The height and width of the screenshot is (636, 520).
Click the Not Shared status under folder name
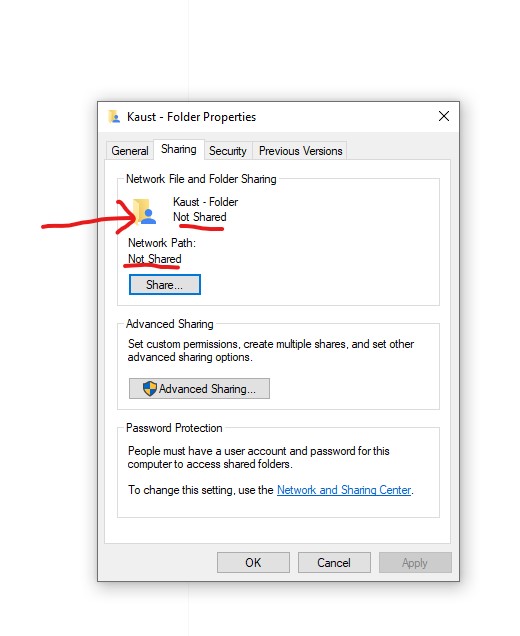coord(200,217)
